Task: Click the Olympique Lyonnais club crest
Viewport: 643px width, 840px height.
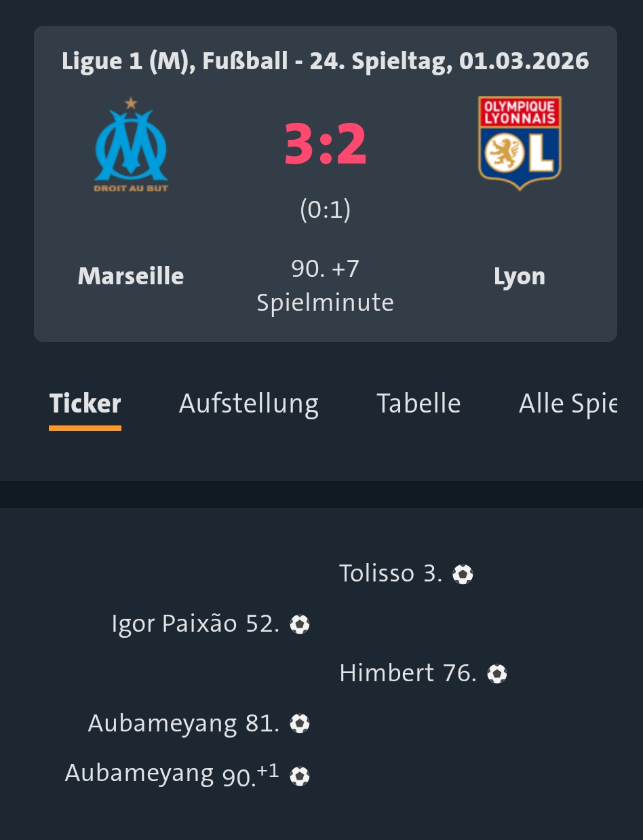Action: point(520,142)
